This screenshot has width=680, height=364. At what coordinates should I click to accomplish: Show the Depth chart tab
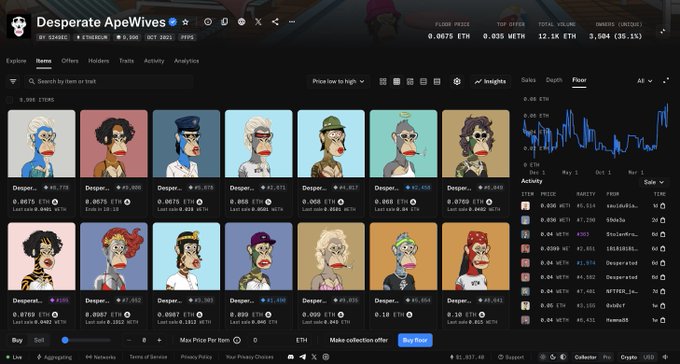click(x=554, y=80)
